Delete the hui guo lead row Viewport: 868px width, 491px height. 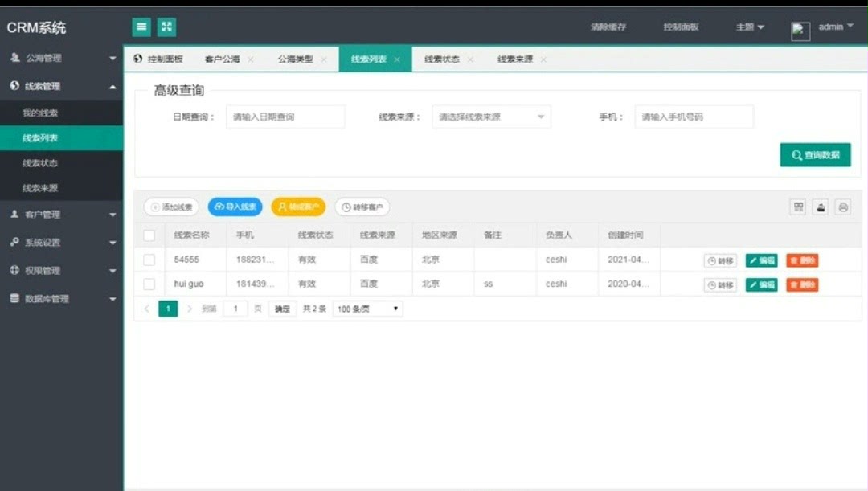click(801, 284)
